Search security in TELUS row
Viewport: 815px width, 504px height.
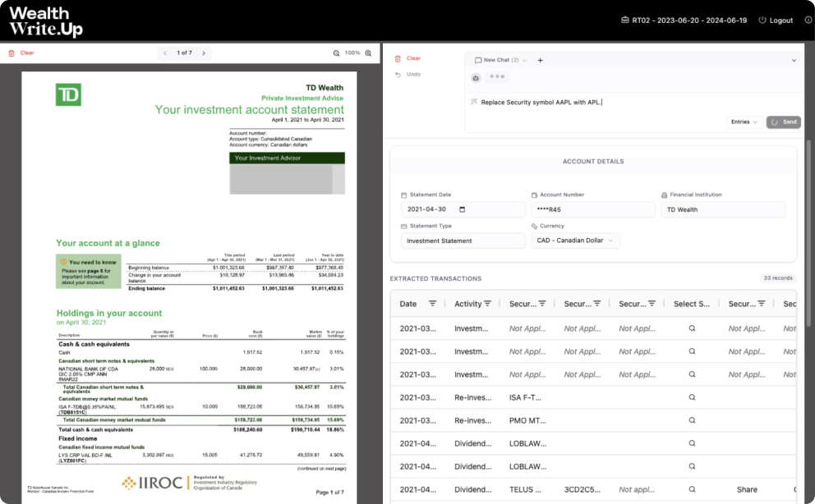[692, 489]
